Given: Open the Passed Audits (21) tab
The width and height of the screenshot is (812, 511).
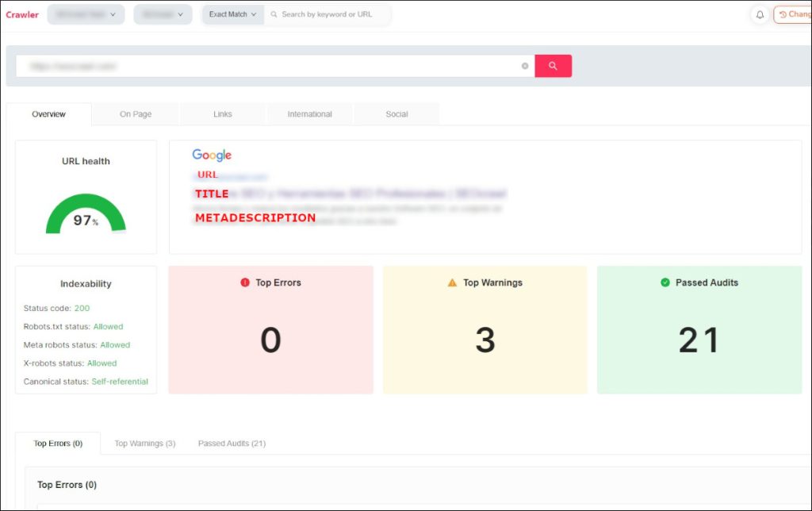Looking at the screenshot, I should [x=232, y=444].
